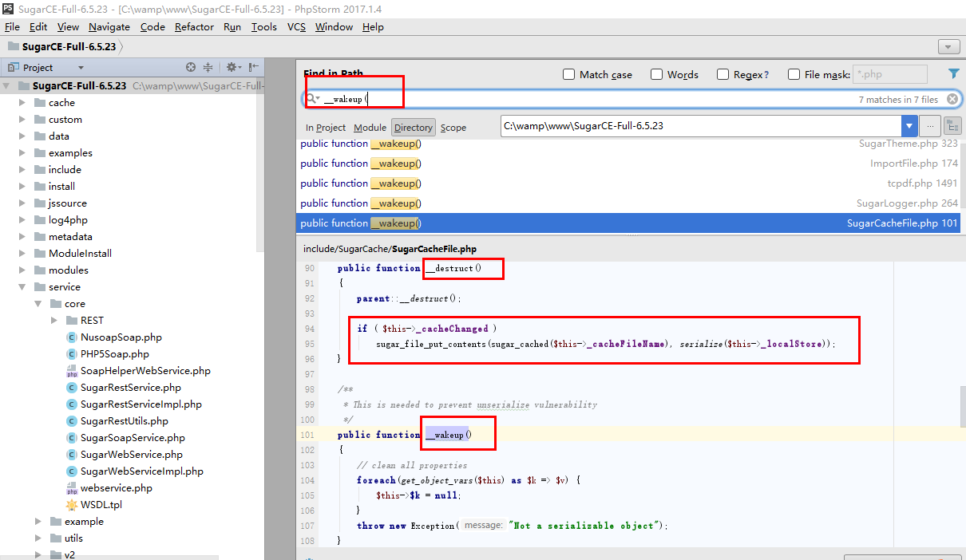Expand the REST folder
966x560 pixels.
click(x=54, y=321)
